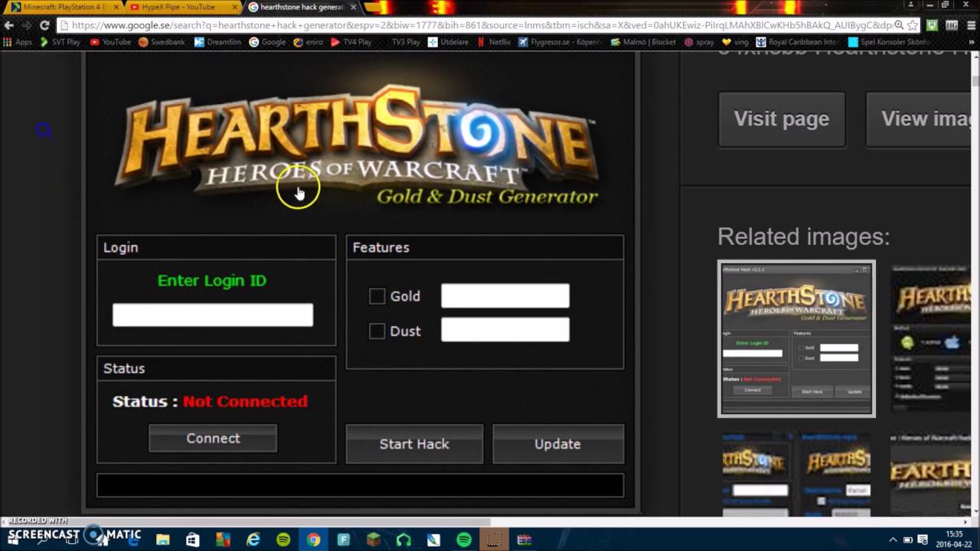Tick the Gold checkbox
The width and height of the screenshot is (980, 551).
click(x=377, y=296)
